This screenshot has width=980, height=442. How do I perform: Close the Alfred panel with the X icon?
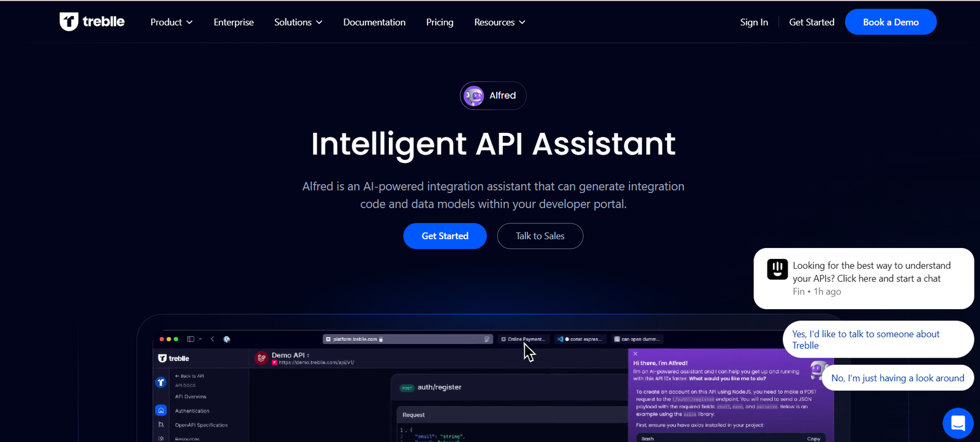(x=635, y=354)
